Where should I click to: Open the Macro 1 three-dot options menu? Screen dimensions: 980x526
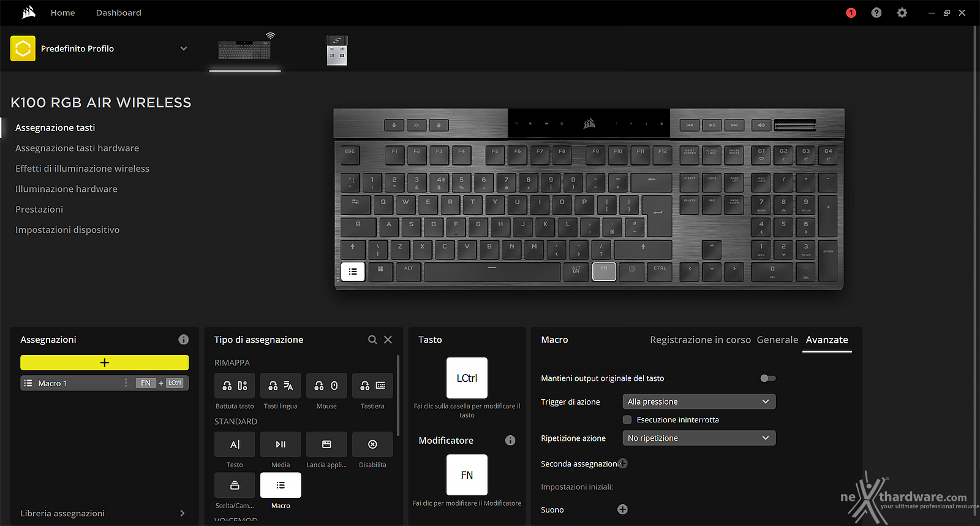pyautogui.click(x=126, y=383)
